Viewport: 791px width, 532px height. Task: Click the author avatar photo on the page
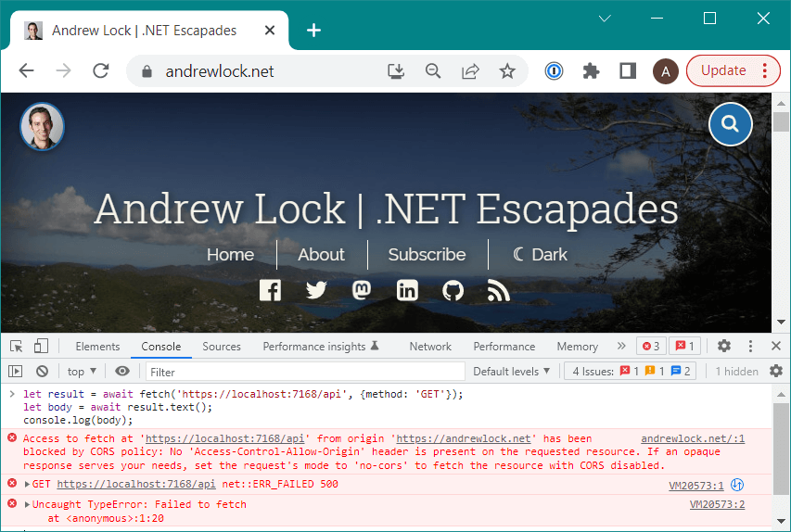click(42, 126)
